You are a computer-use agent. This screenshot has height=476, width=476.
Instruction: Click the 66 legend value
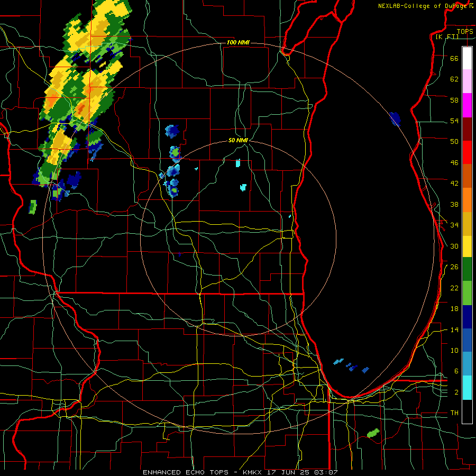coord(454,58)
